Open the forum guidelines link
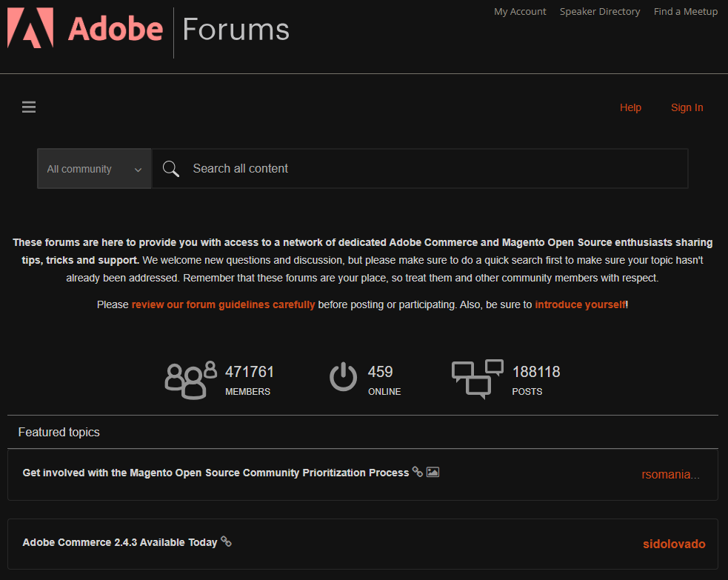This screenshot has width=728, height=580. [224, 304]
